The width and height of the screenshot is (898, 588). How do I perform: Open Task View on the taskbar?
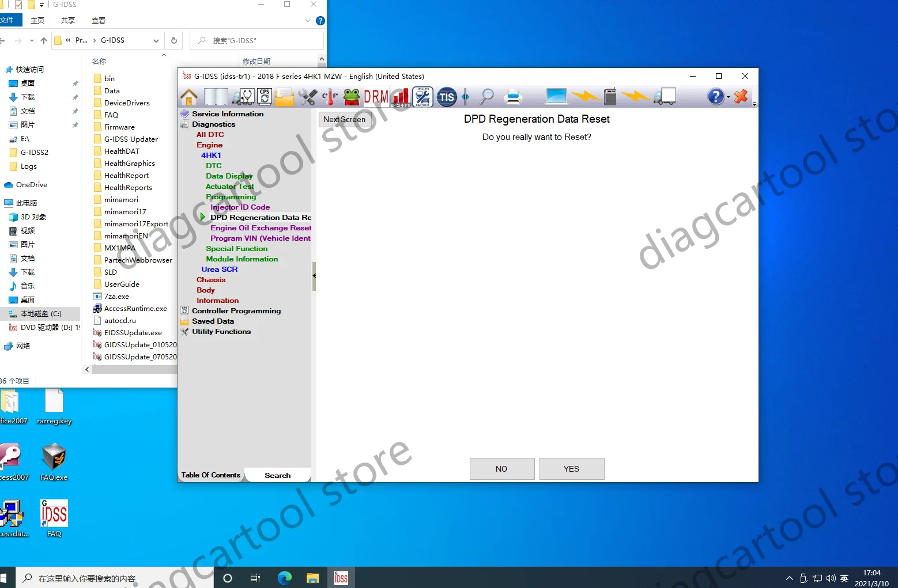pos(255,578)
